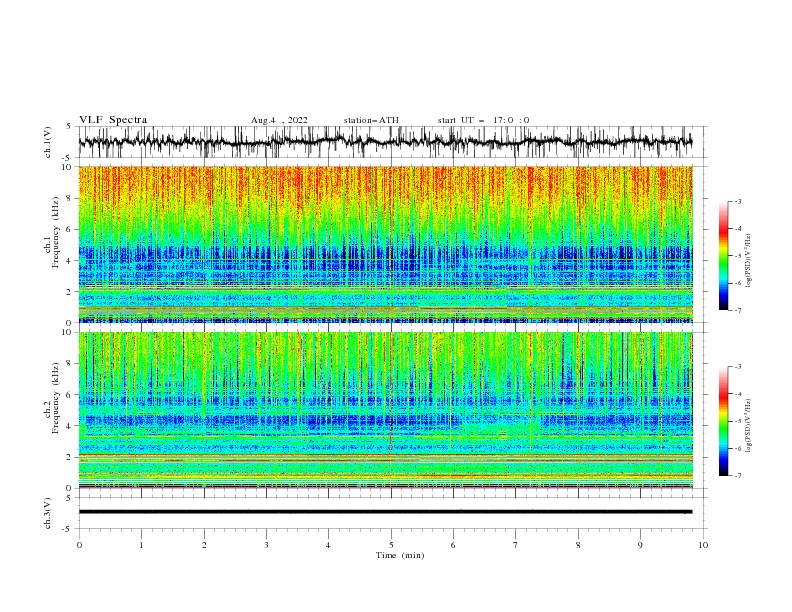Click the "-3" value on ch.1 color bar
The height and width of the screenshot is (612, 792).
[x=738, y=202]
